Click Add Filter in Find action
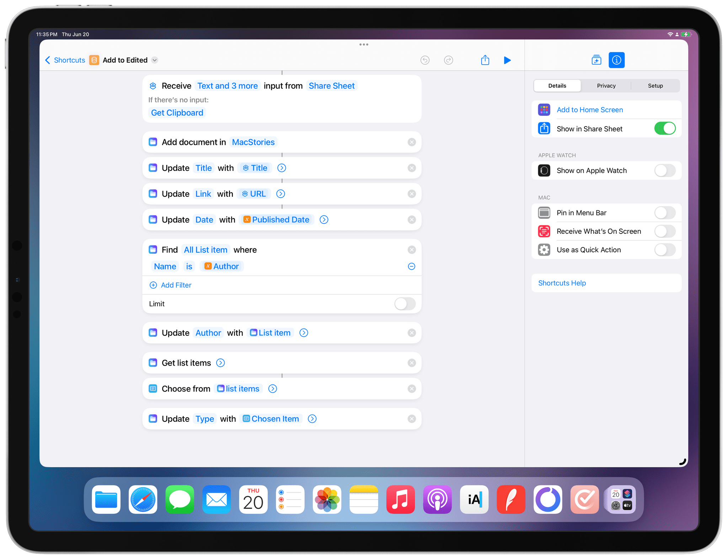 click(x=171, y=285)
